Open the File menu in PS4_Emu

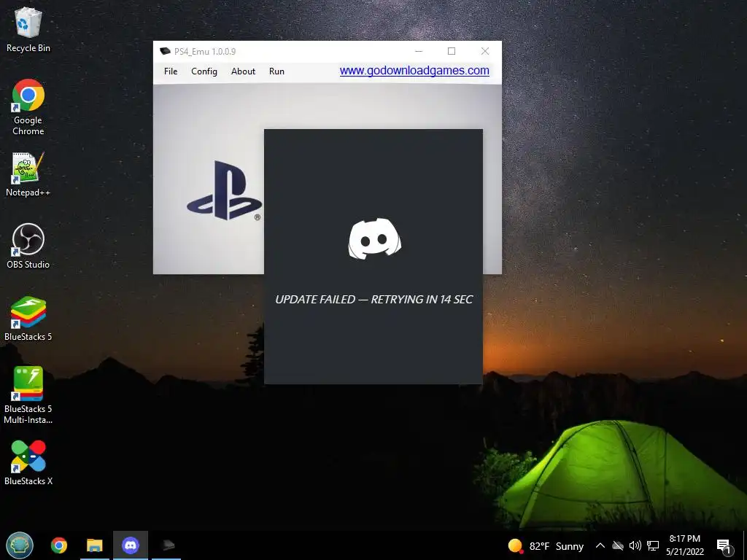[x=171, y=71]
